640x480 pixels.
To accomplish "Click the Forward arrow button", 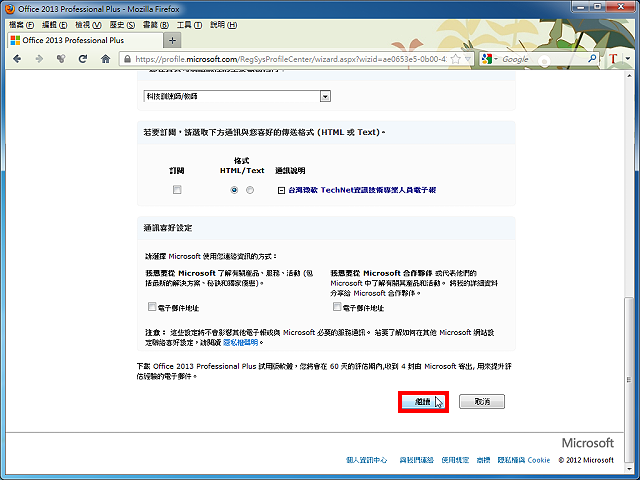I will coord(39,59).
